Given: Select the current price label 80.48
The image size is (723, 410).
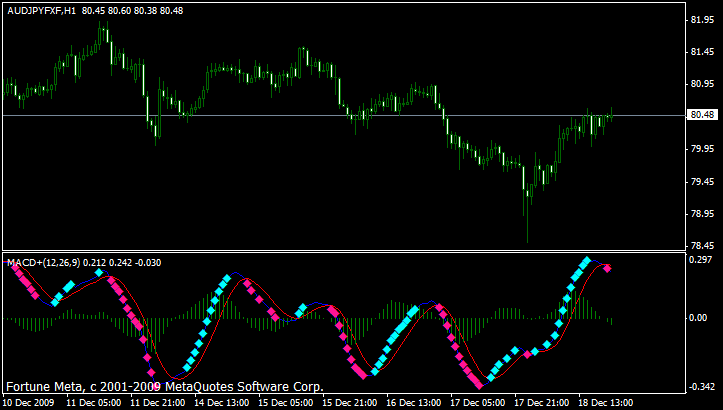Looking at the screenshot, I should point(703,115).
